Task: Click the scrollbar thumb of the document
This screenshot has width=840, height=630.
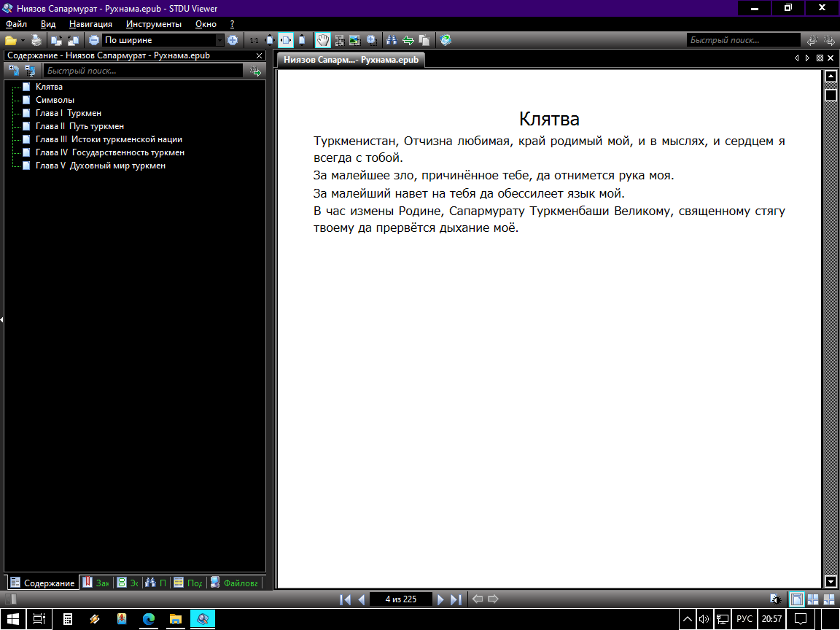Action: pos(831,95)
